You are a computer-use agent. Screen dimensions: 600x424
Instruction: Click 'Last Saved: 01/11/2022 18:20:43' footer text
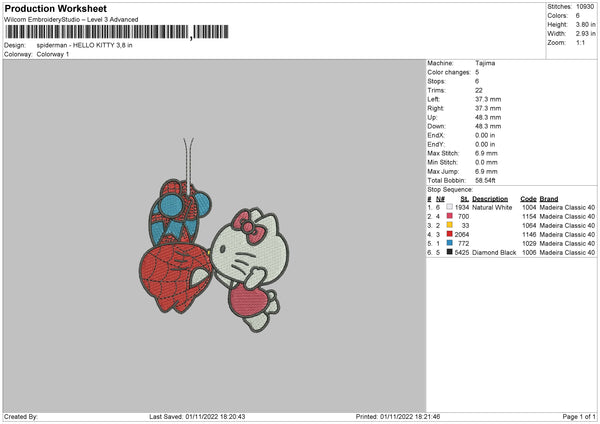pos(197,417)
